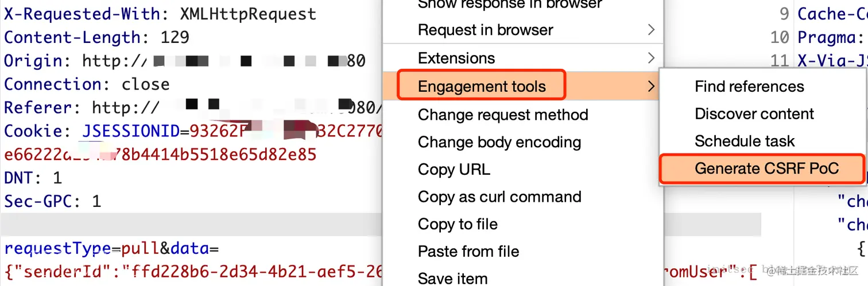Select Change request method
868x286 pixels.
503,115
